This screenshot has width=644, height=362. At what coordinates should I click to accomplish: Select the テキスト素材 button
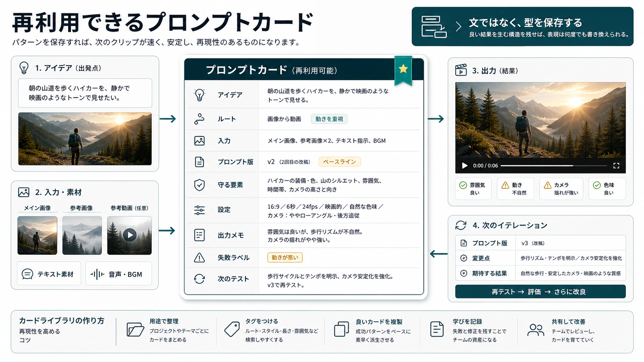(49, 274)
